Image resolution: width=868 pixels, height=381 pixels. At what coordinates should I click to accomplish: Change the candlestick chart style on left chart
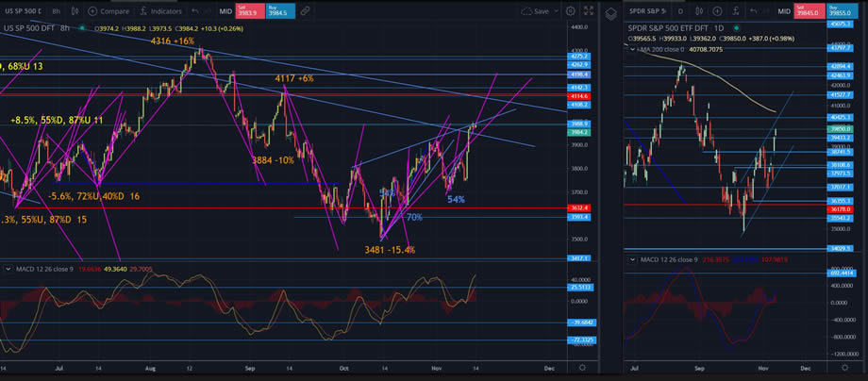[x=74, y=11]
